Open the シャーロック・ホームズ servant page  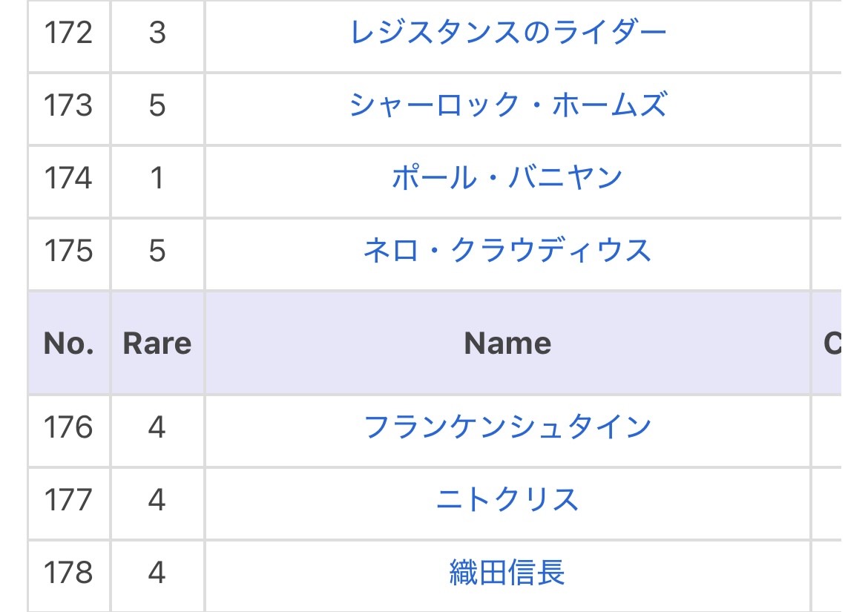(x=507, y=105)
